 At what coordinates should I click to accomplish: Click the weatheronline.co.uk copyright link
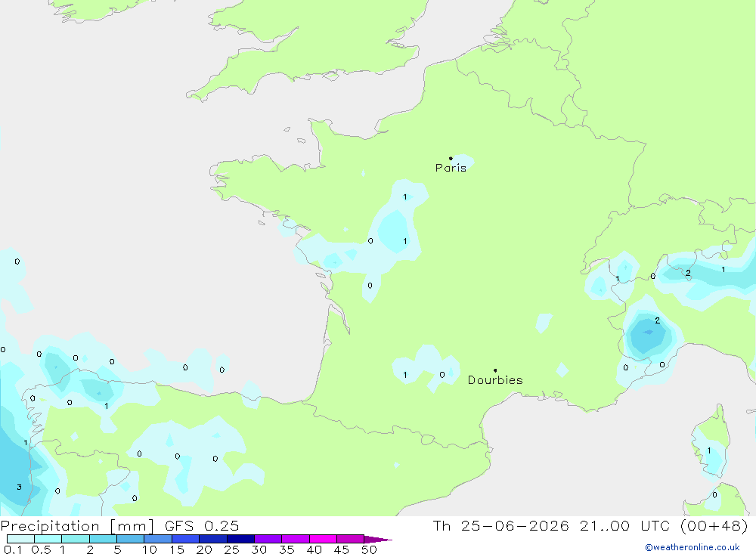[x=692, y=547]
